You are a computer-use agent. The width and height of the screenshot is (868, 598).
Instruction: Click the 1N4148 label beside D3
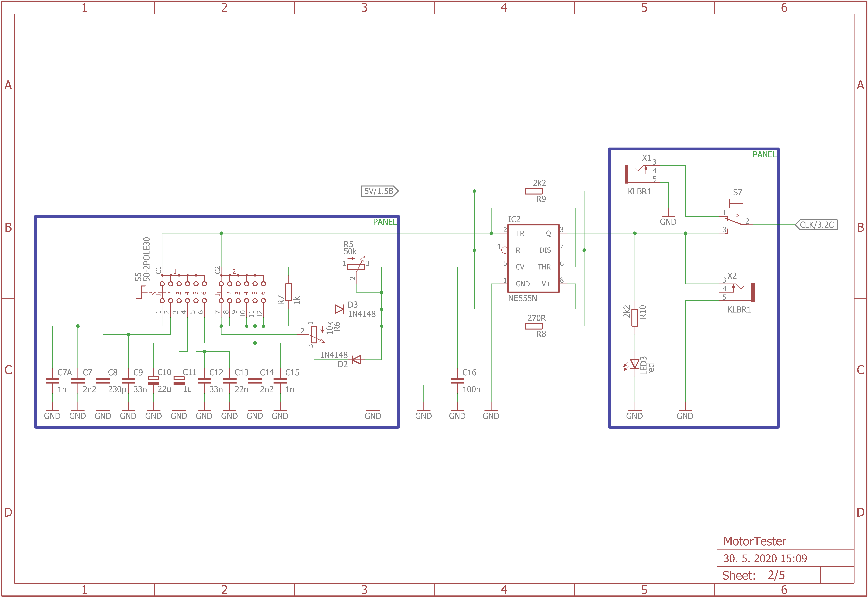pyautogui.click(x=362, y=314)
